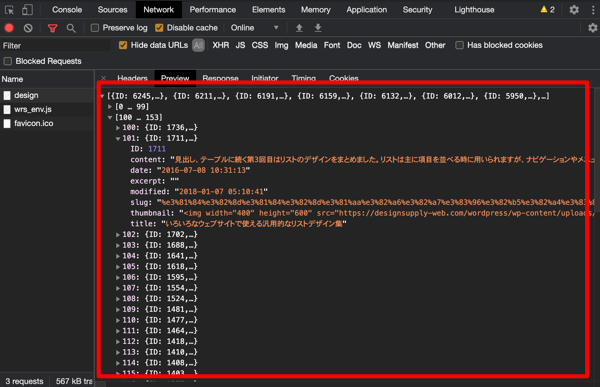Filter requests by Doc type

pyautogui.click(x=354, y=45)
